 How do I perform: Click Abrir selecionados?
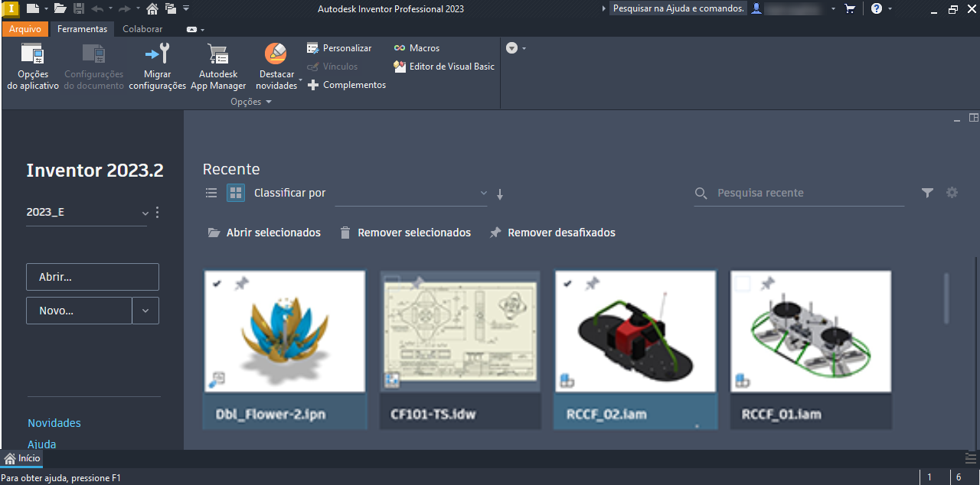tap(264, 233)
